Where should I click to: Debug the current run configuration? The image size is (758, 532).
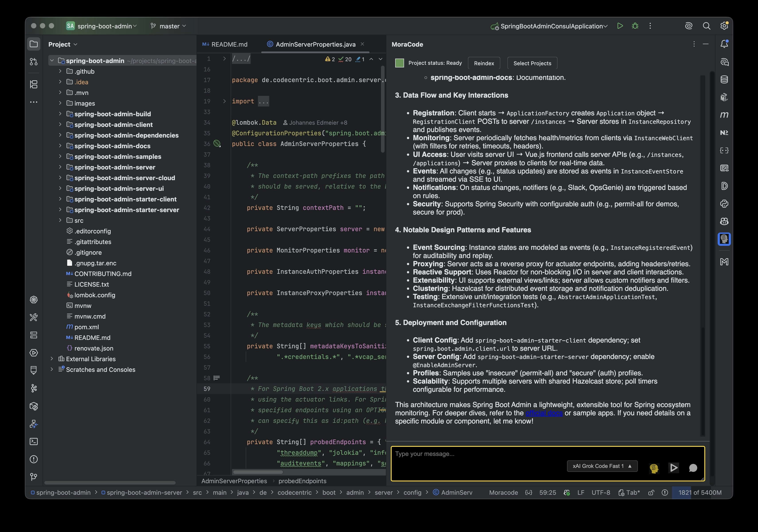click(635, 26)
